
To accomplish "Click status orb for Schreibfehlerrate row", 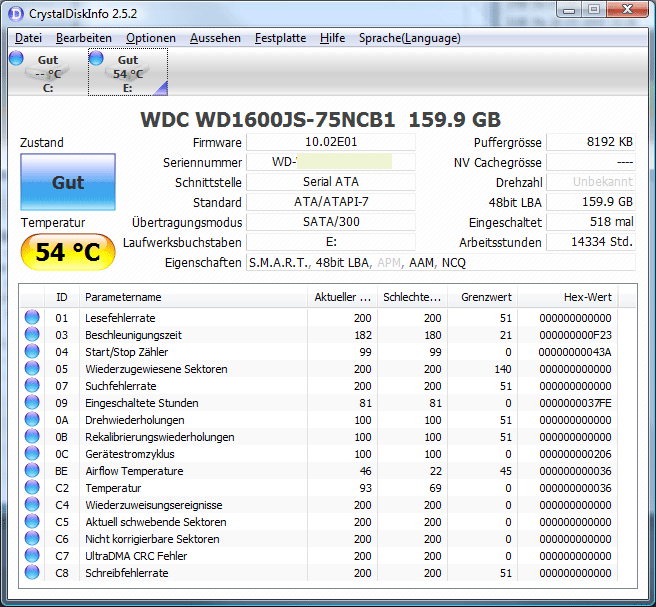I will click(32, 572).
